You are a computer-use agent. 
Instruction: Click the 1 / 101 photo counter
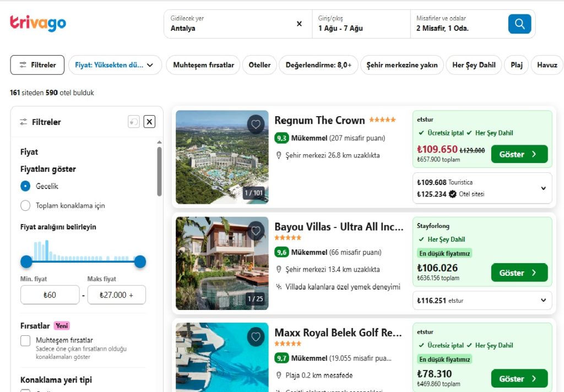click(x=254, y=193)
